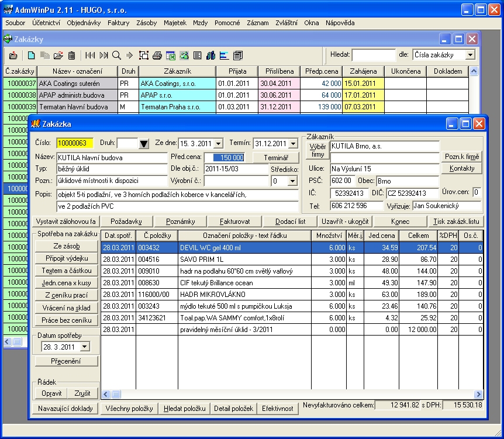Open the Zásoby menu
This screenshot has height=439, width=504.
click(x=146, y=23)
